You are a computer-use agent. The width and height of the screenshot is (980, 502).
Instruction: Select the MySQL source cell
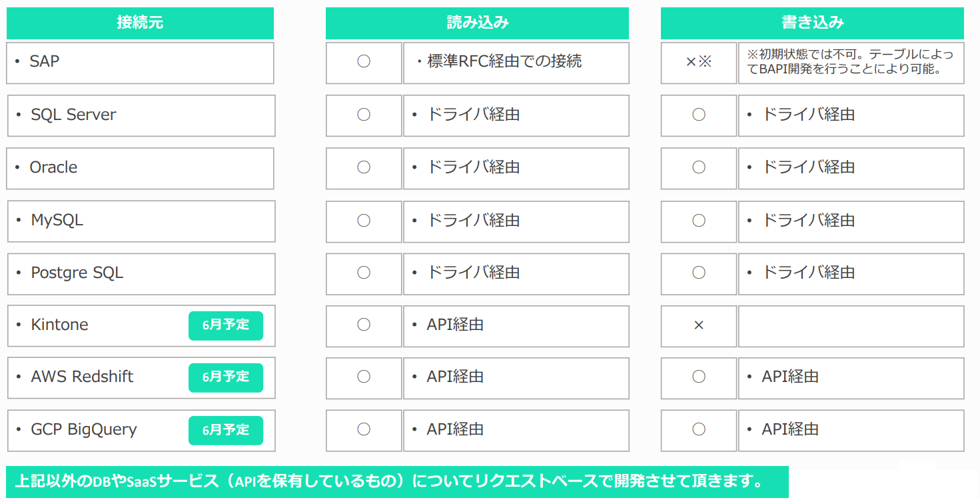click(x=141, y=221)
